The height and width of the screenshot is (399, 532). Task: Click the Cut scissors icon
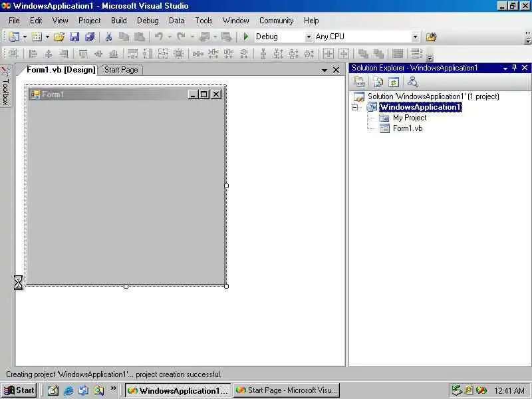pyautogui.click(x=108, y=37)
